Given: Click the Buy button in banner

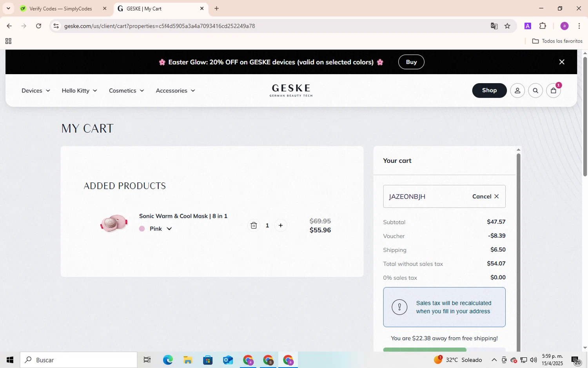Looking at the screenshot, I should point(411,62).
